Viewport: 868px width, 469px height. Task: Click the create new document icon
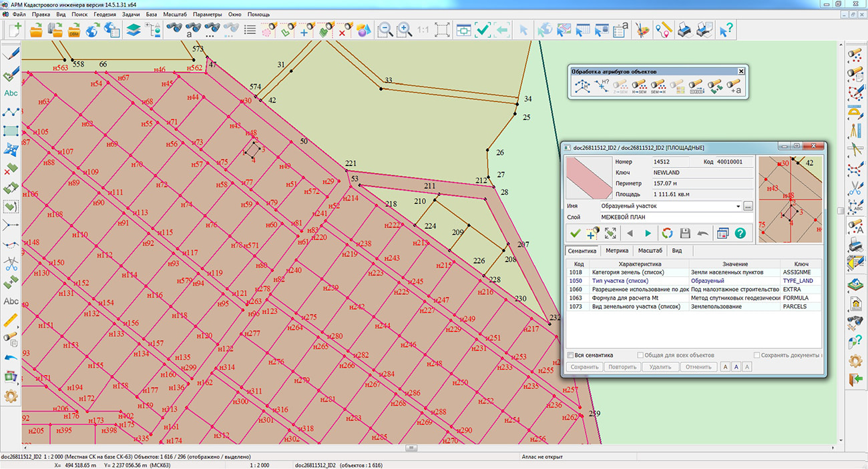tap(15, 29)
